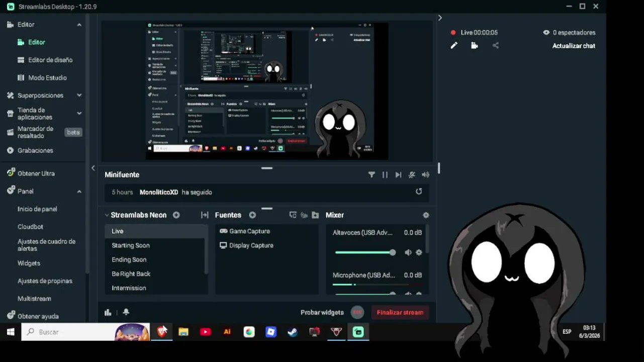Repeat the MonoliticoXD follow alert

[x=419, y=192]
